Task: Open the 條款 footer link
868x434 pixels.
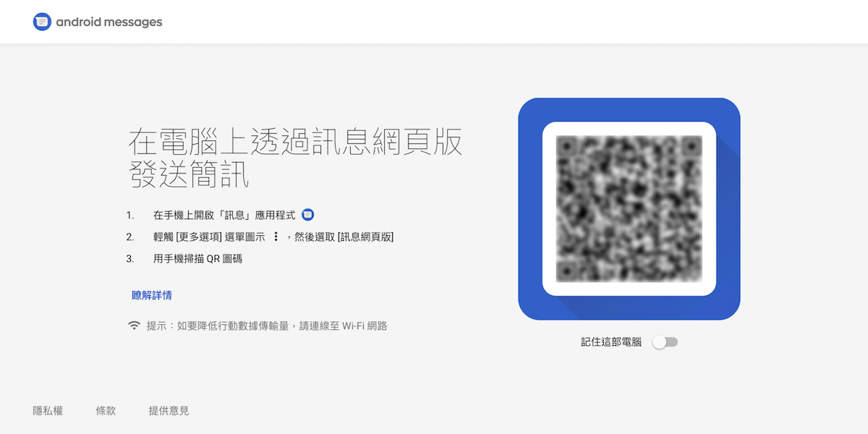Action: point(106,411)
